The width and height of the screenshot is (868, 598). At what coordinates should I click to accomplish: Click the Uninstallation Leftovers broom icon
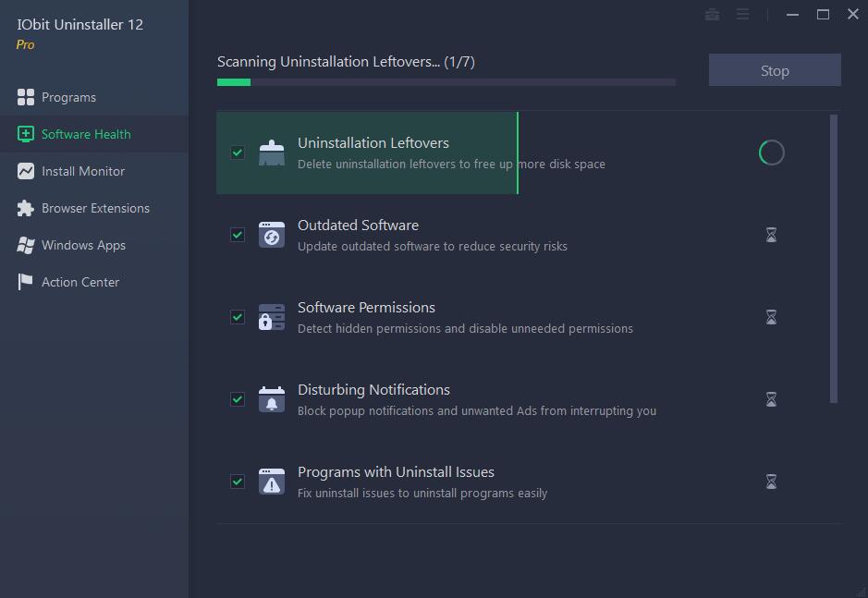pos(272,153)
